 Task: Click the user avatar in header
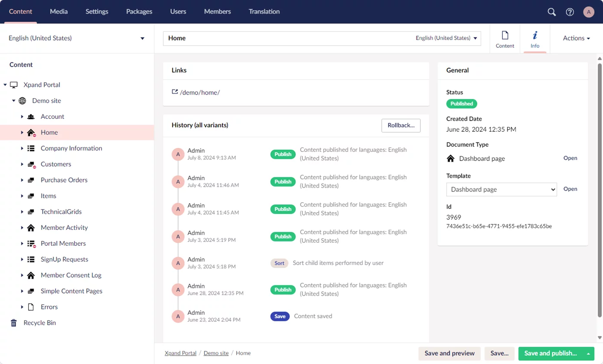click(x=588, y=12)
